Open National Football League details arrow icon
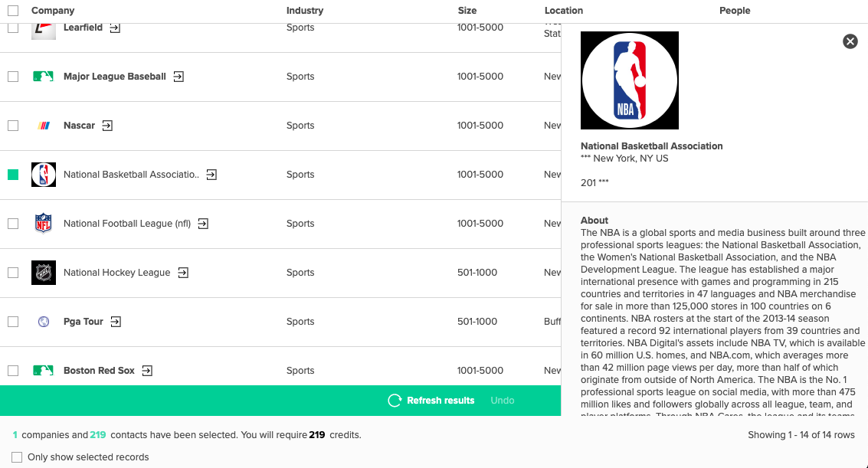This screenshot has height=468, width=868. (x=203, y=224)
